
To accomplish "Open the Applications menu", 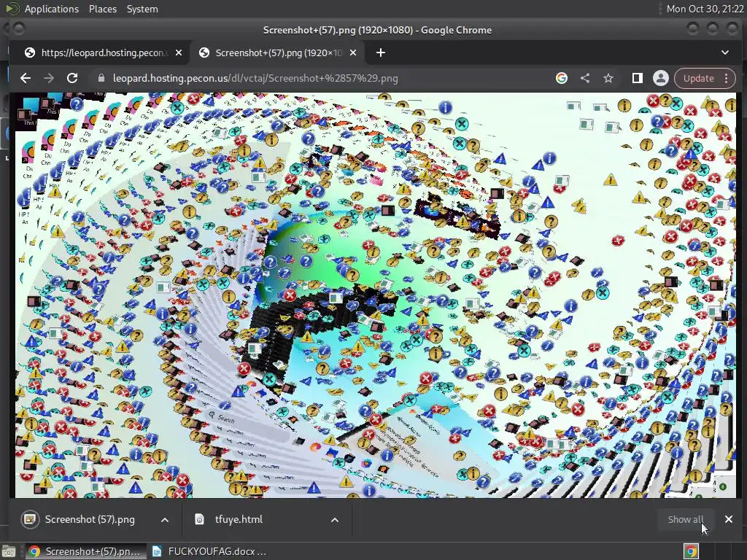I will point(52,9).
